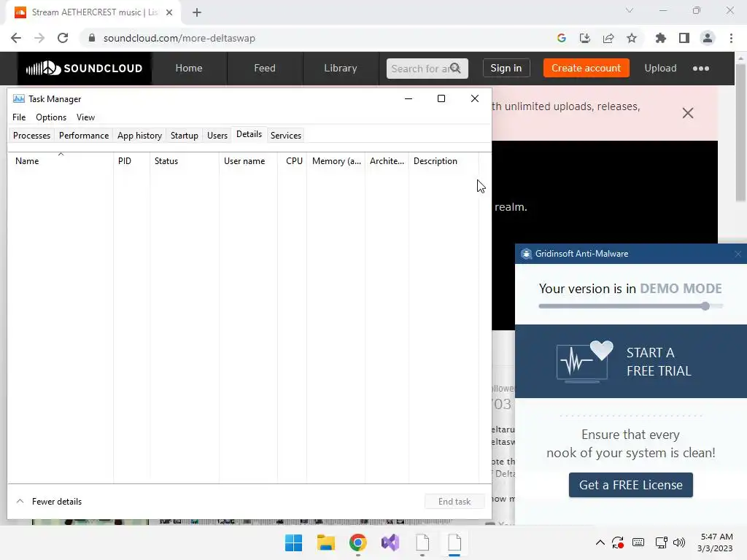Open the network tray icon
The width and height of the screenshot is (747, 560).
pyautogui.click(x=661, y=542)
